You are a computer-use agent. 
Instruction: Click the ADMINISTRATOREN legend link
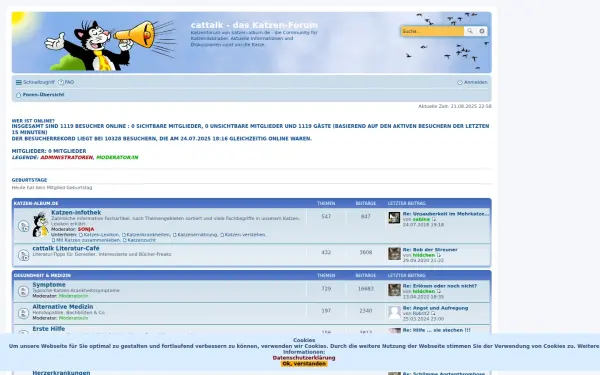click(67, 157)
